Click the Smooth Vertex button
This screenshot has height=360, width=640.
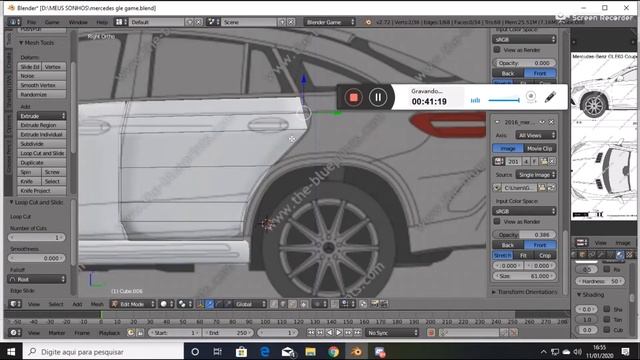(42, 85)
